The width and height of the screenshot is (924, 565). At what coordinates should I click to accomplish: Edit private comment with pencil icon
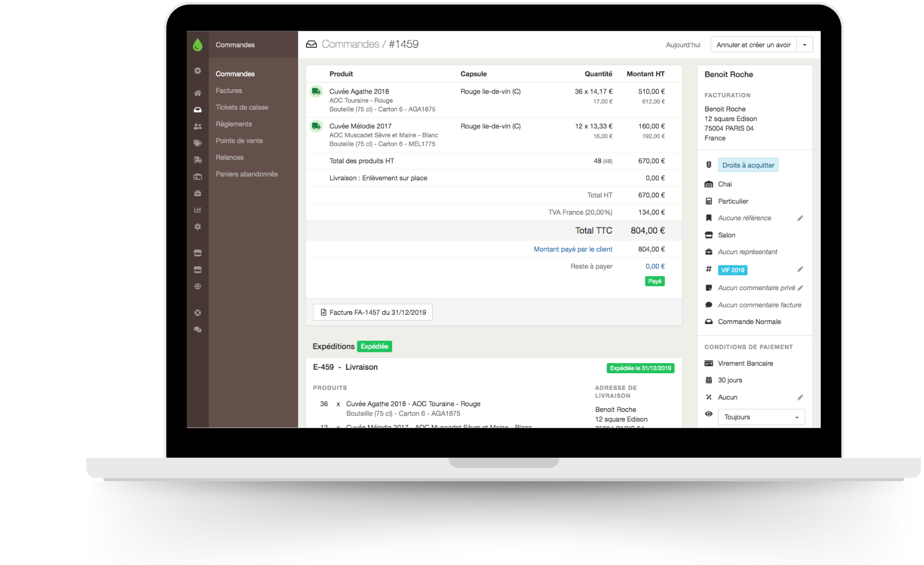[800, 288]
